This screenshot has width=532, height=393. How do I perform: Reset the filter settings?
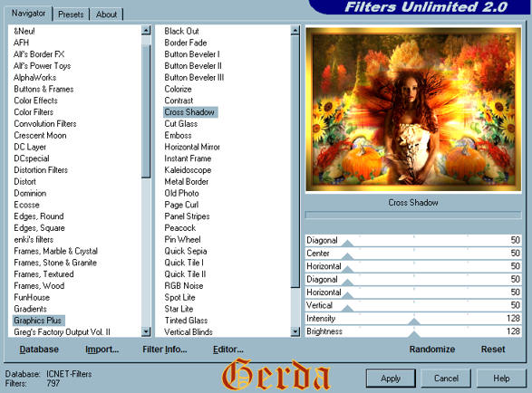pos(493,350)
